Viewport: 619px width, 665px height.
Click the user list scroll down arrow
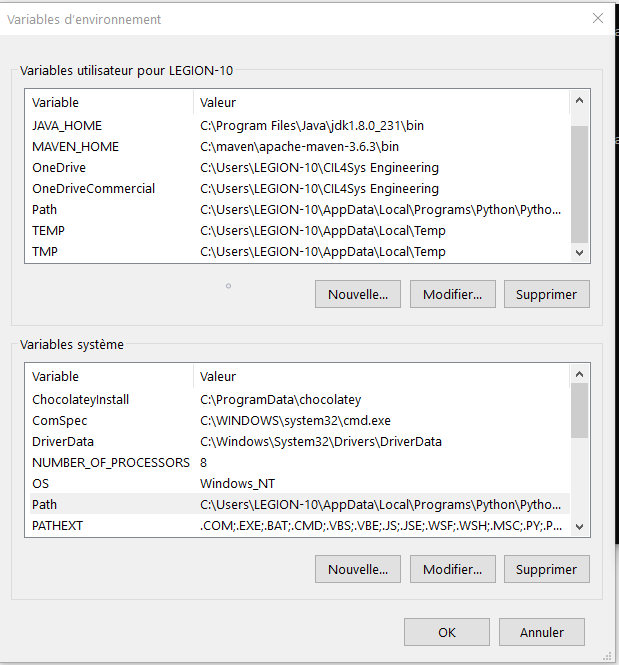[x=580, y=253]
